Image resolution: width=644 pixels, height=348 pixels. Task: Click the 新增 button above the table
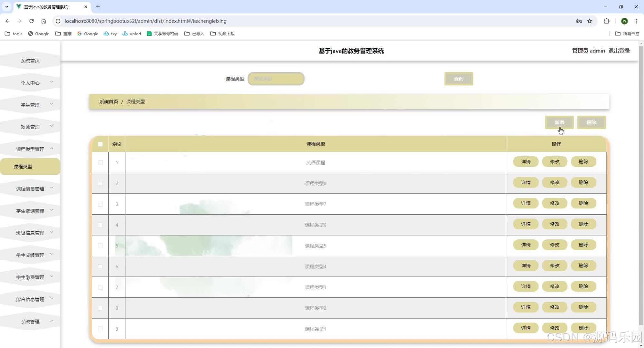tap(559, 122)
